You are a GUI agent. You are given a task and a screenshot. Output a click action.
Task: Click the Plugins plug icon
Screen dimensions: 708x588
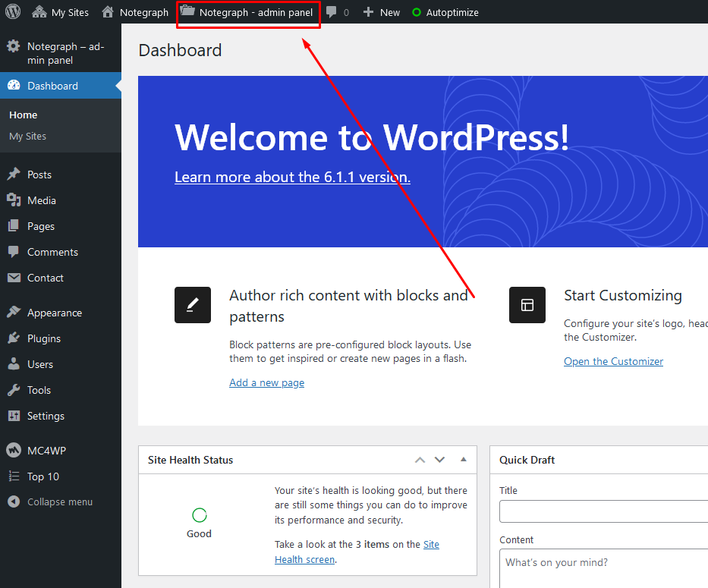point(14,338)
